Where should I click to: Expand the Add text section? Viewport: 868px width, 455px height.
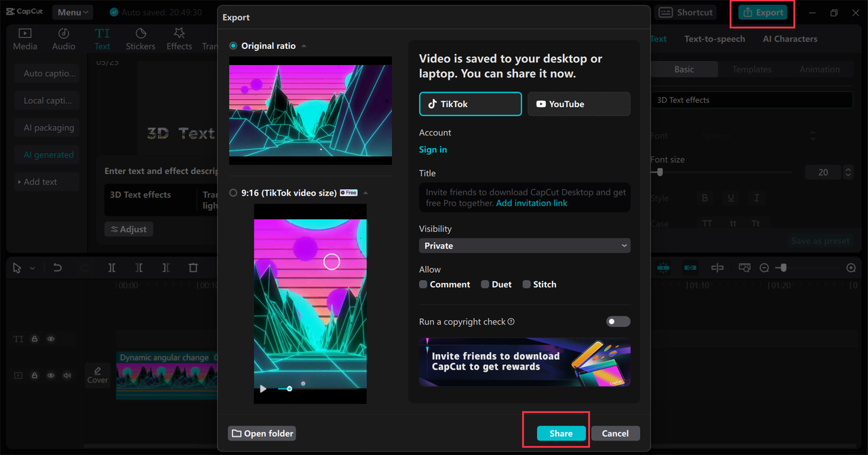(x=47, y=182)
